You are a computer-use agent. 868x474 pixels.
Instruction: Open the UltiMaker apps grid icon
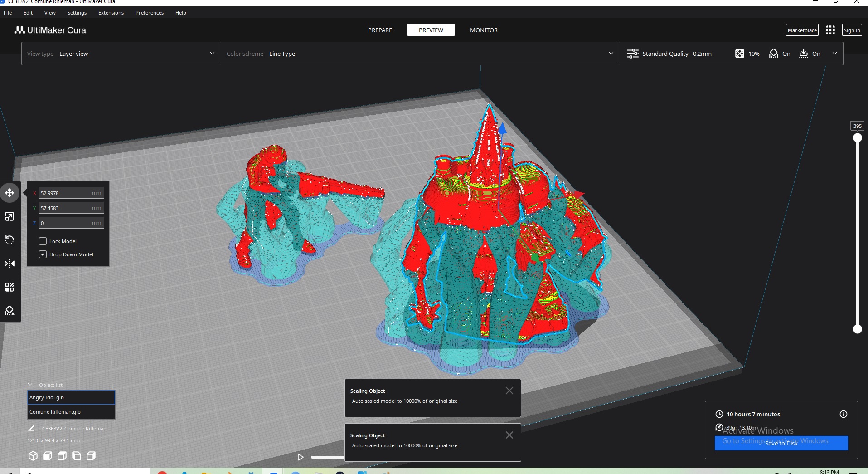pos(830,30)
